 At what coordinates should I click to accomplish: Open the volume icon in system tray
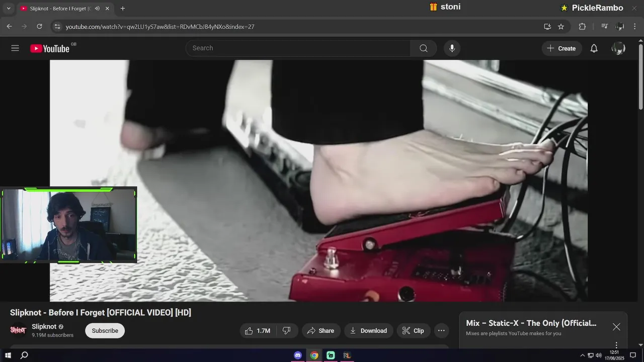pos(599,355)
